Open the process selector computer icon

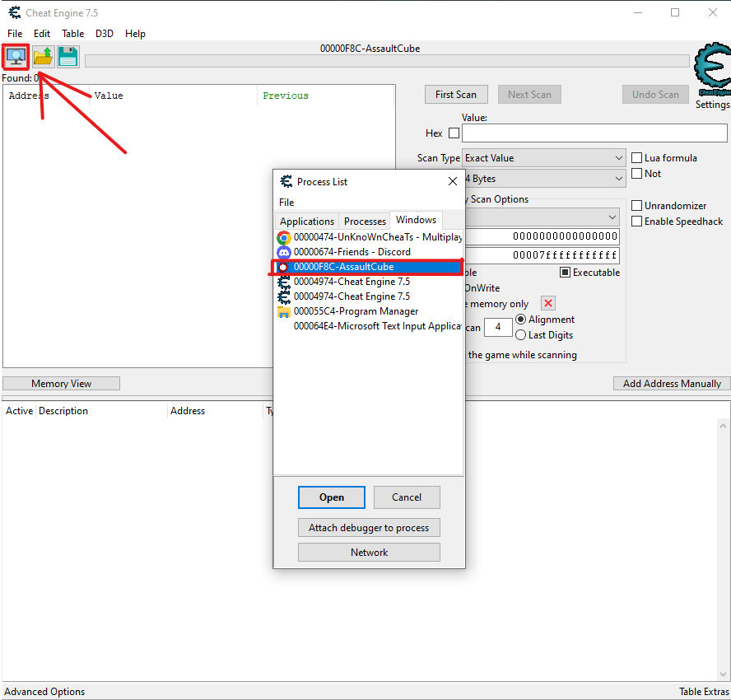point(16,57)
